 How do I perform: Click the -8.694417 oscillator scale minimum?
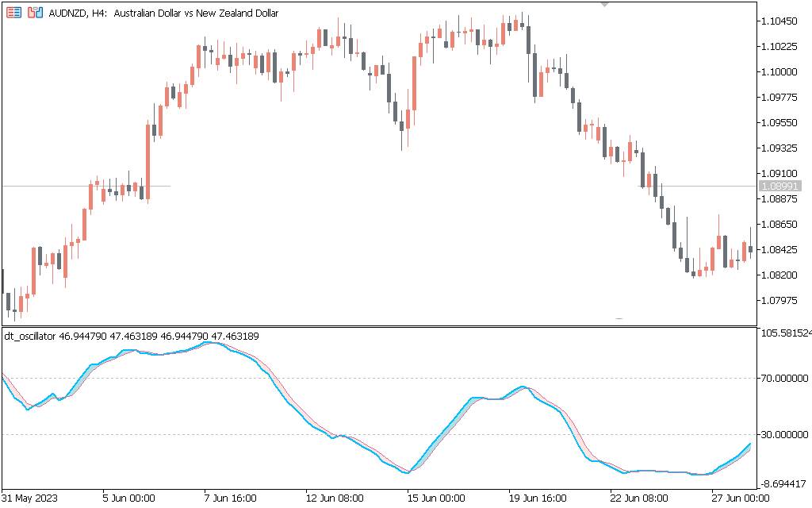point(783,483)
